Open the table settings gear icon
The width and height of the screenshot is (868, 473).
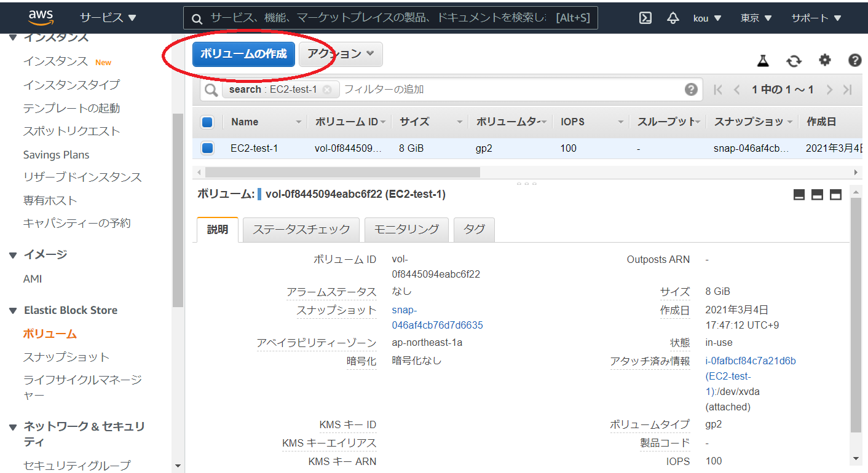click(825, 60)
